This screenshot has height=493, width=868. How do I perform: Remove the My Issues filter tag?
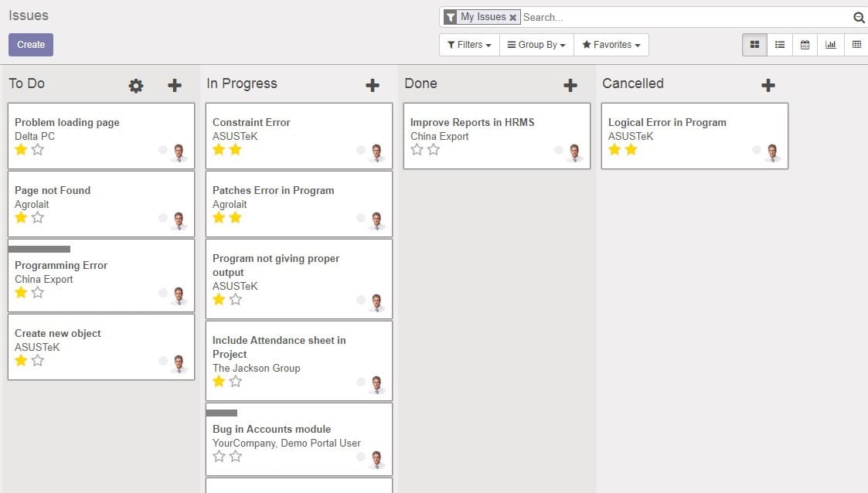point(512,18)
